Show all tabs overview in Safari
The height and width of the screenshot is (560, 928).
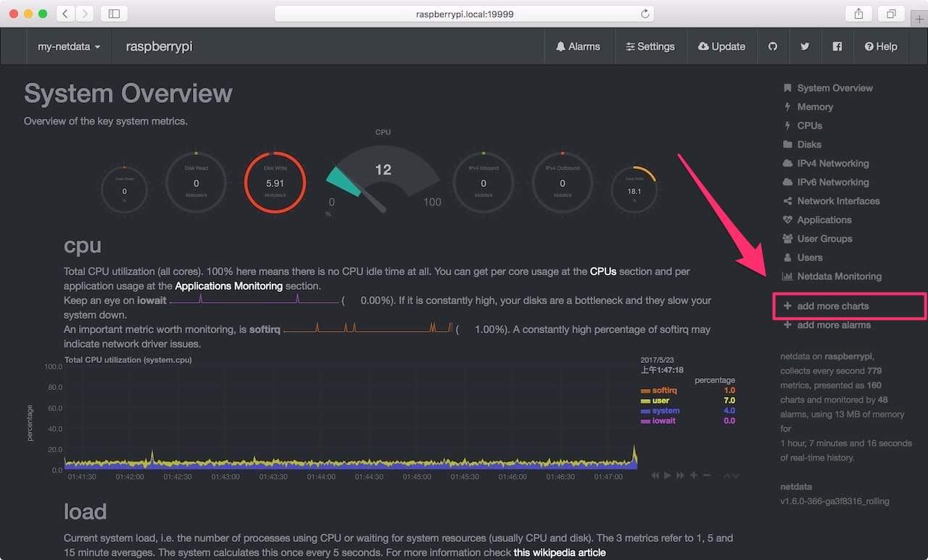tap(891, 13)
